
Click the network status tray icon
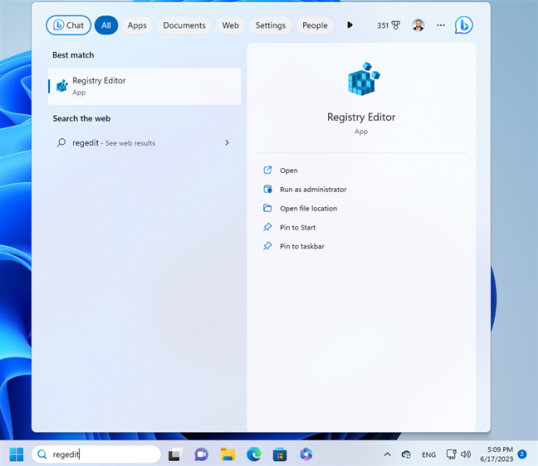(x=451, y=454)
